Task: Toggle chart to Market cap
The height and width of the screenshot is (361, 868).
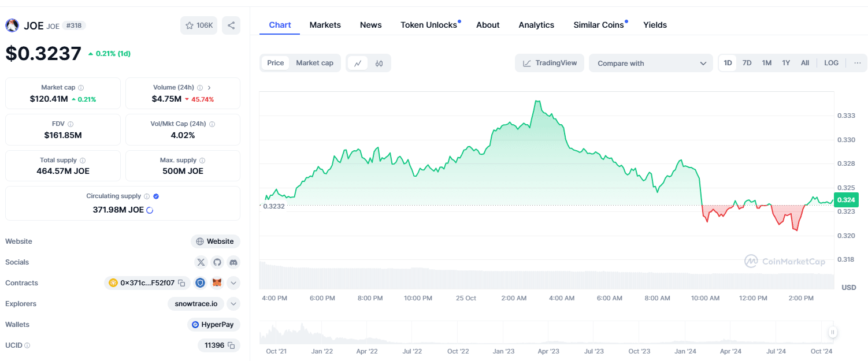Action: 314,63
